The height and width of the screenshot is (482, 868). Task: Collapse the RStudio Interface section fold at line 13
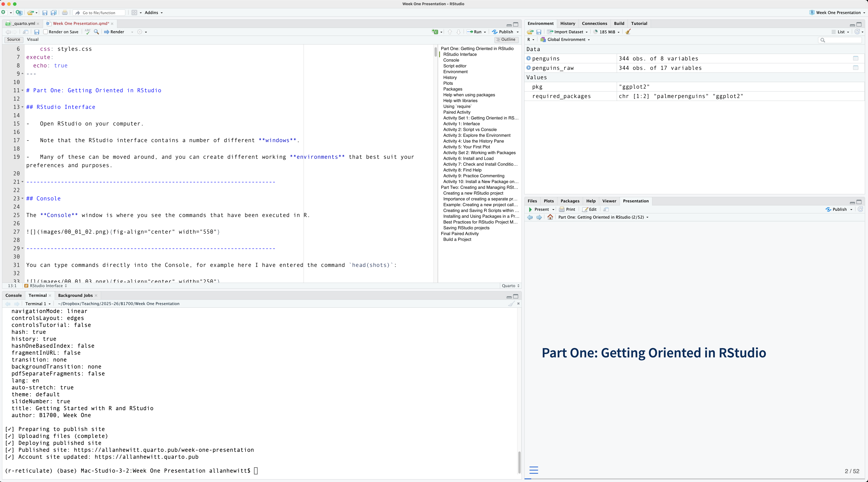tap(23, 107)
